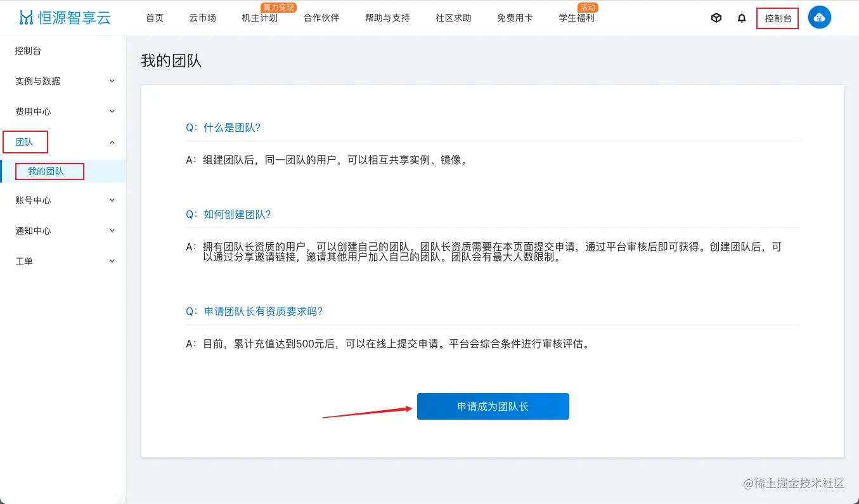
Task: Open 免费用卡 in the top navigation
Action: (x=515, y=18)
